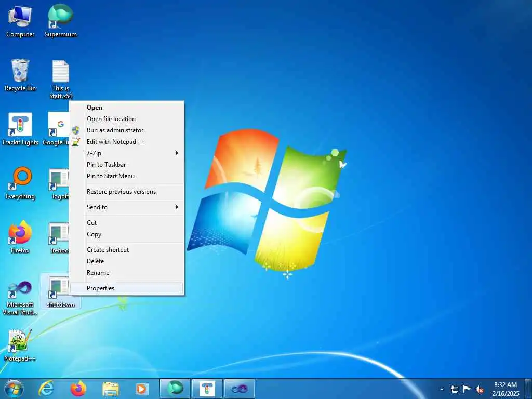Select the Supermium desktop shortcut
This screenshot has height=399, width=532.
[61, 21]
